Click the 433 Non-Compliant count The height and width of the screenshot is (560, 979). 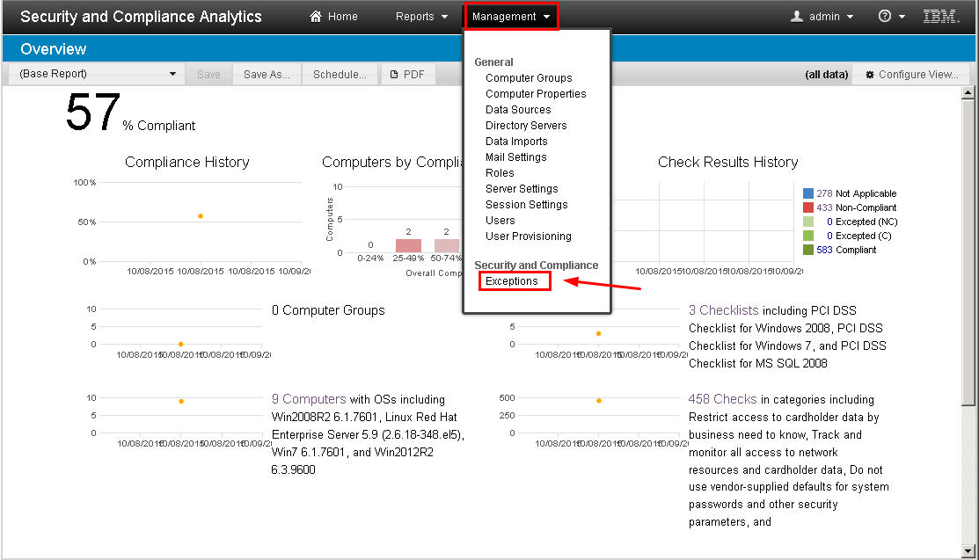tap(824, 207)
